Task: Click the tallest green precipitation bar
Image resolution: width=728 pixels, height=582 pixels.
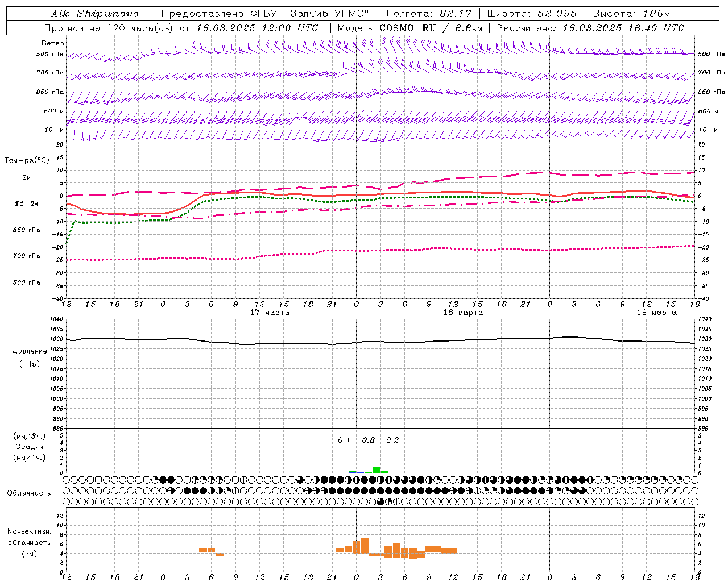Action: 377,470
